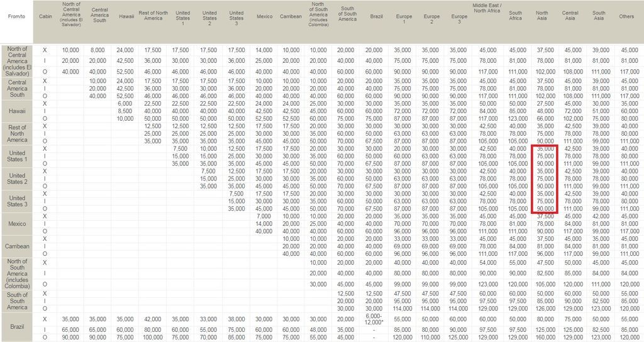Click 6,000 in the Hawaii X row

125,104
